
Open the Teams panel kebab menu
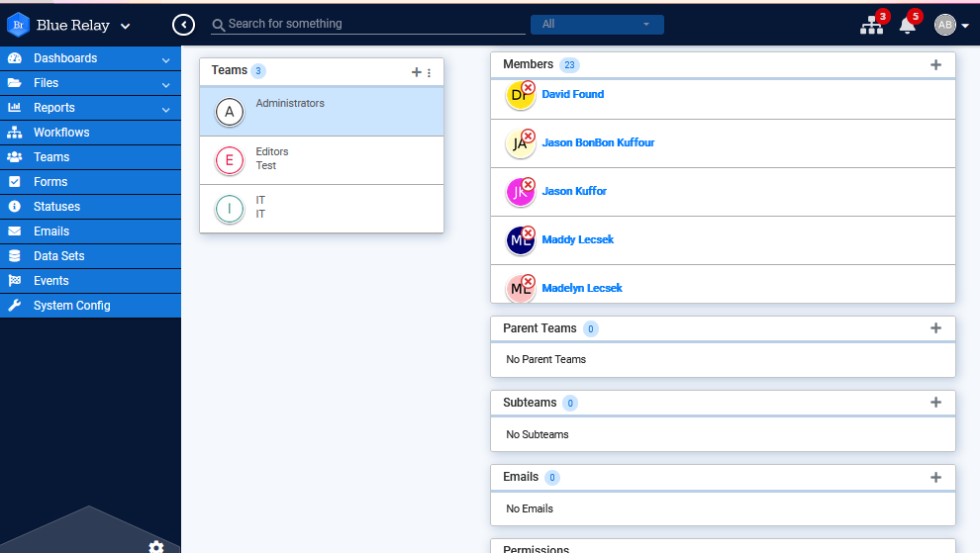(x=429, y=73)
